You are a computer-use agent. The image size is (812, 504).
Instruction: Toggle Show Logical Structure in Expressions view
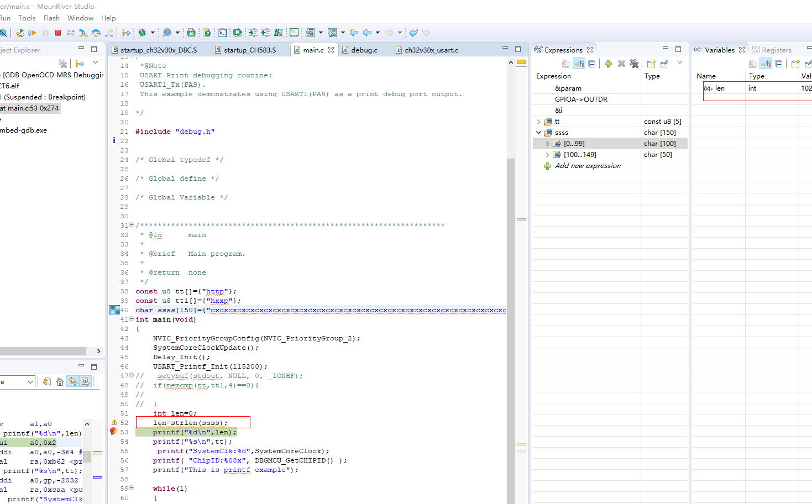pos(579,64)
